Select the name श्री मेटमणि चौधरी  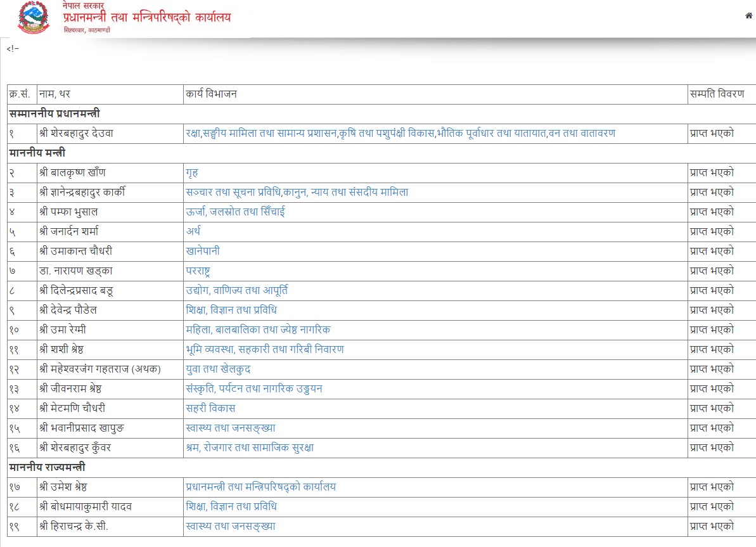pyautogui.click(x=72, y=408)
